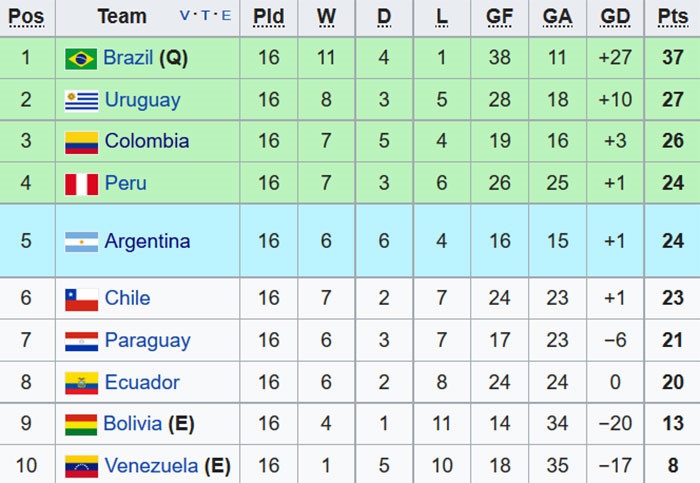Click the Uruguay flag icon
Viewport: 700px width, 483px height.
81,100
